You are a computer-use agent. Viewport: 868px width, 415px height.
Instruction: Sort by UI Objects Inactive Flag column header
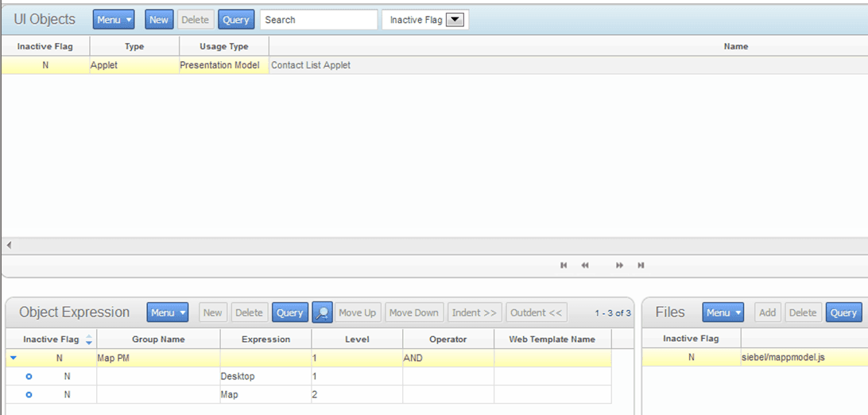pos(45,46)
